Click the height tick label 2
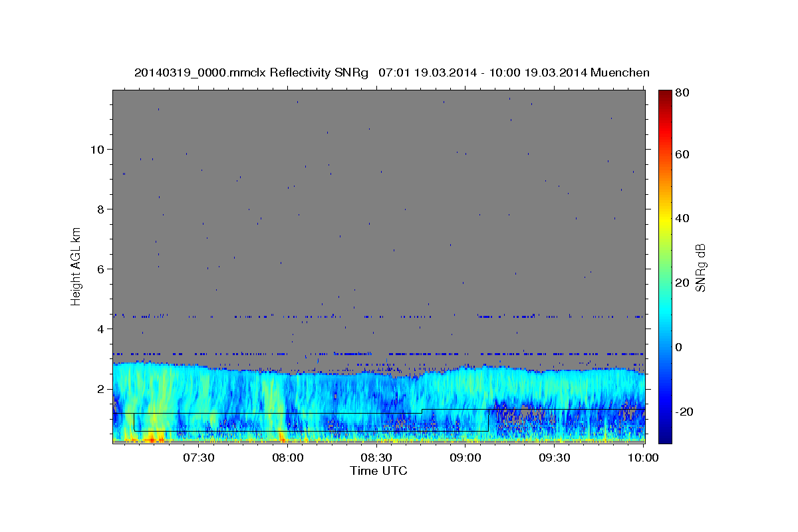The width and height of the screenshot is (798, 532). point(100,389)
